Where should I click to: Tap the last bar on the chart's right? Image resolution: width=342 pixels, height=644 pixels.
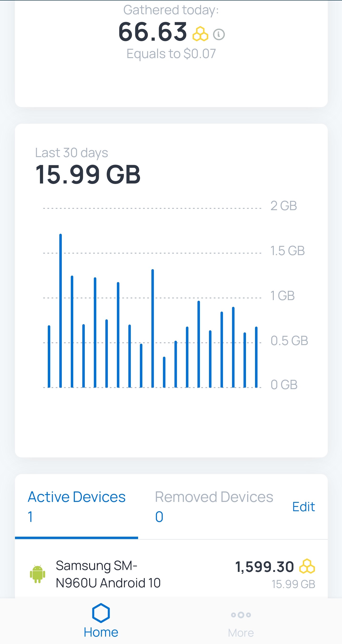[x=256, y=357]
